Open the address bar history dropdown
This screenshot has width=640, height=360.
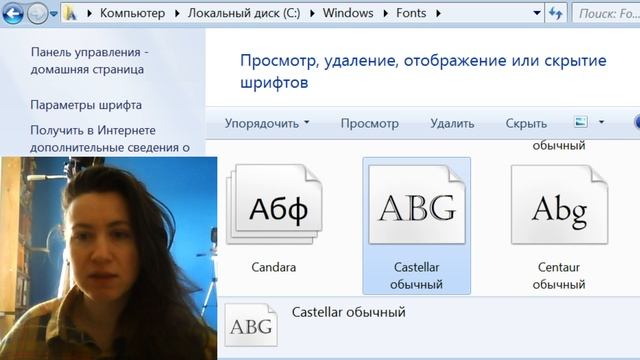pos(537,13)
